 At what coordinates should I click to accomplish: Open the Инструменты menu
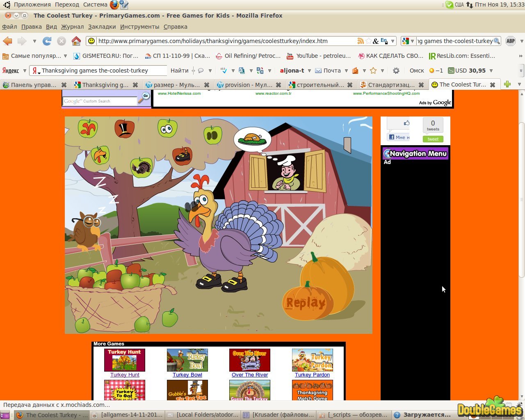pyautogui.click(x=139, y=27)
